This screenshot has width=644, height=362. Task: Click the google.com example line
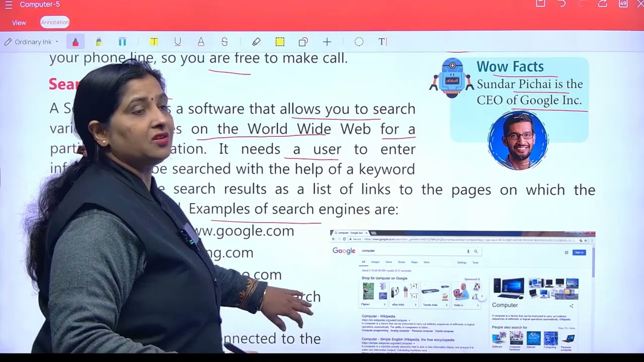pyautogui.click(x=243, y=231)
